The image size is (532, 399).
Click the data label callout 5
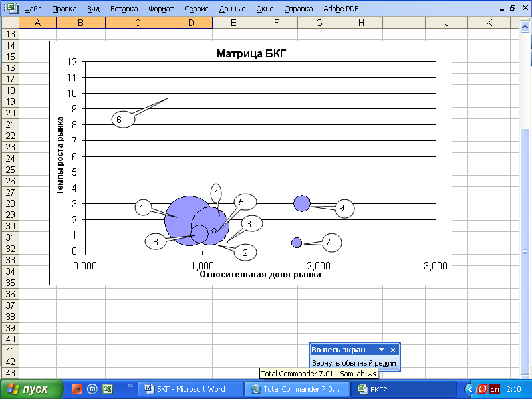245,202
